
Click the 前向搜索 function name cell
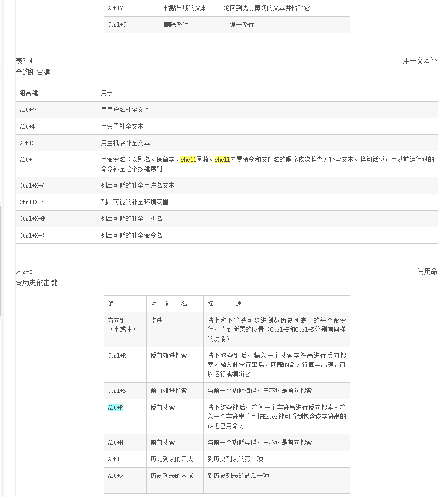tap(175, 442)
